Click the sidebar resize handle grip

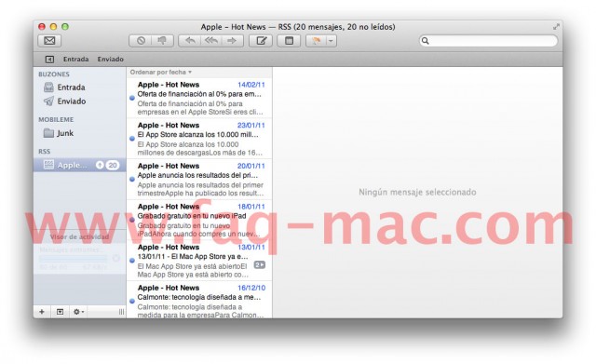point(121,312)
